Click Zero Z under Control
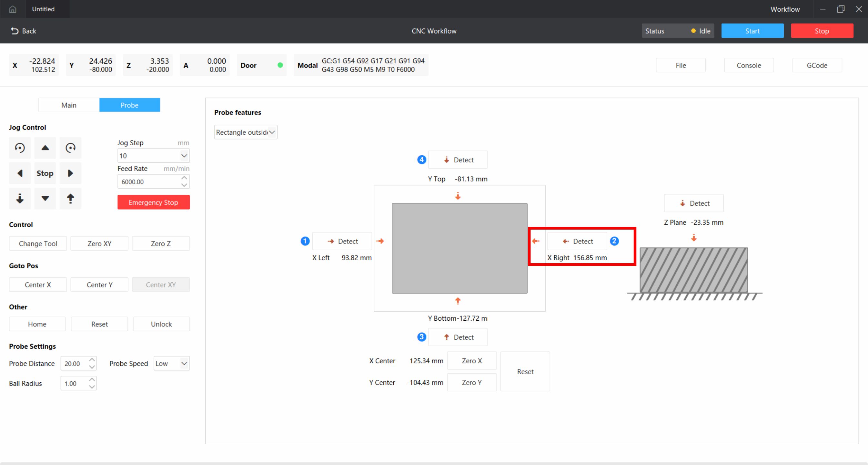 (161, 243)
